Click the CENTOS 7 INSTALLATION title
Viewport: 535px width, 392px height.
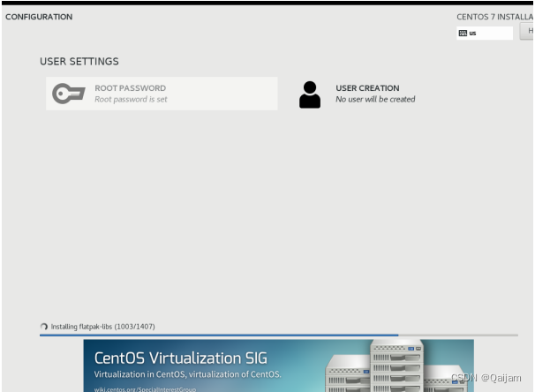pyautogui.click(x=494, y=17)
